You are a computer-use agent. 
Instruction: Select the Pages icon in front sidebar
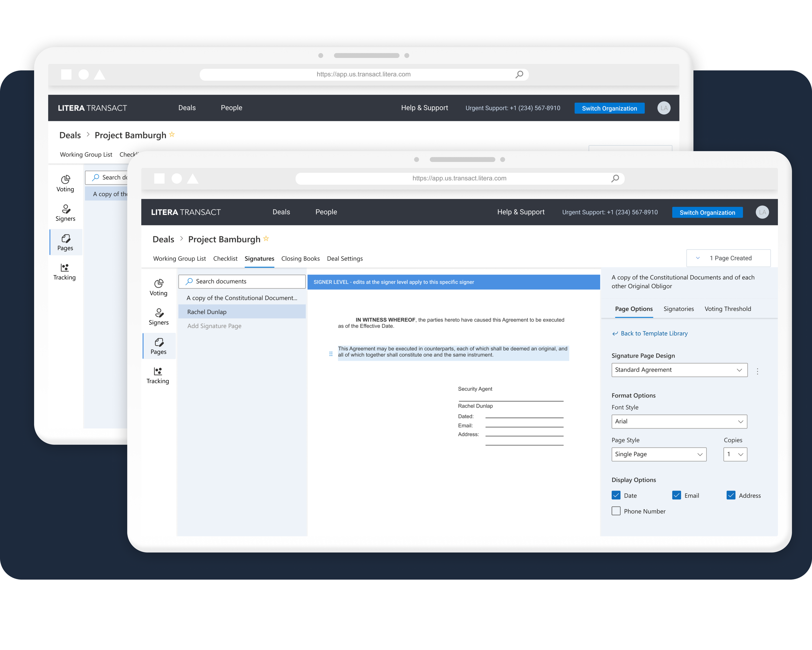159,346
